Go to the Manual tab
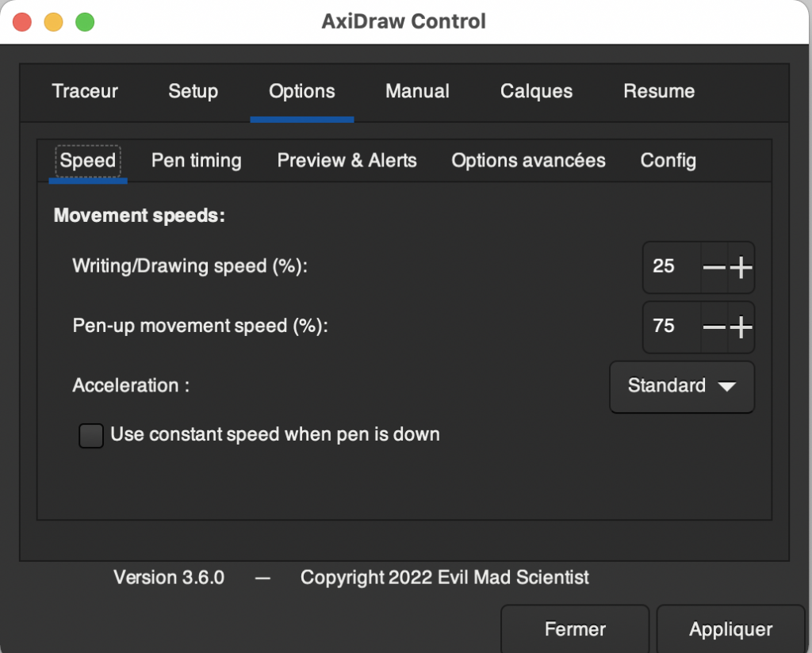Image resolution: width=812 pixels, height=653 pixels. click(x=417, y=91)
